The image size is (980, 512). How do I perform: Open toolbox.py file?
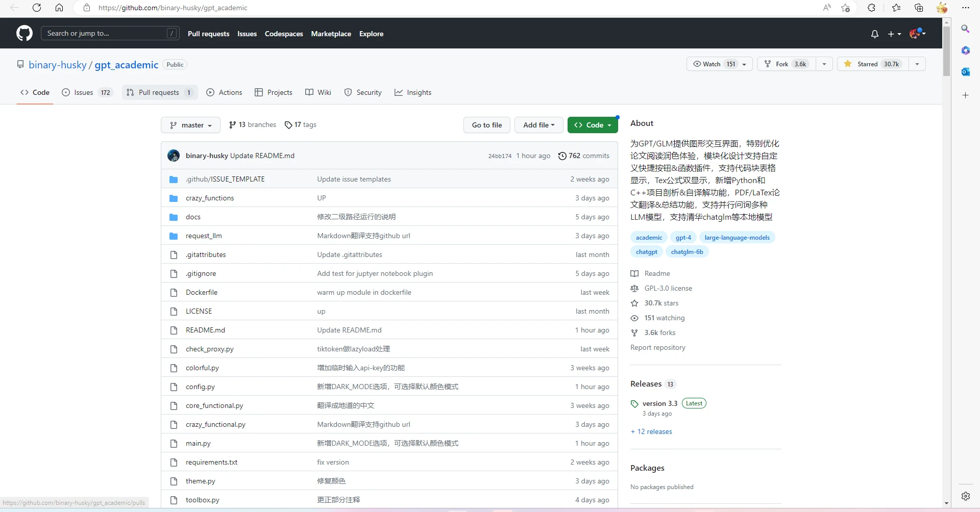click(x=202, y=500)
